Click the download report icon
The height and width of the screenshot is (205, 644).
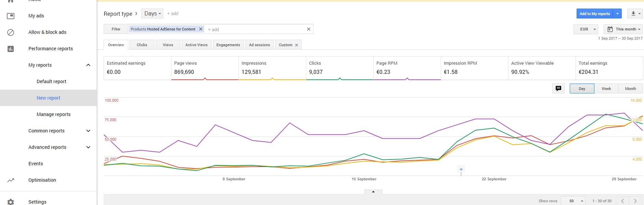[x=633, y=14]
